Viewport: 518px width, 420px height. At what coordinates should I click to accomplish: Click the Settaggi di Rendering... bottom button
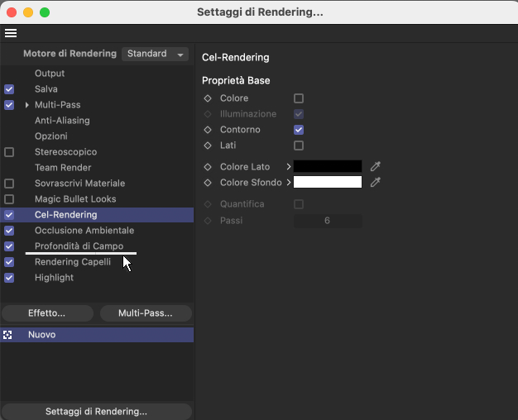97,412
